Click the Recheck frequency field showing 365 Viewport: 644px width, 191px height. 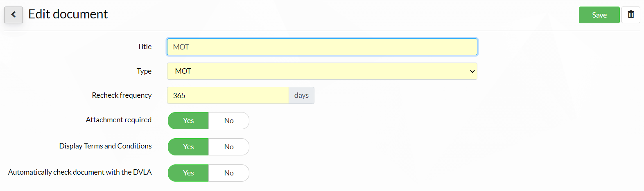[x=228, y=95]
